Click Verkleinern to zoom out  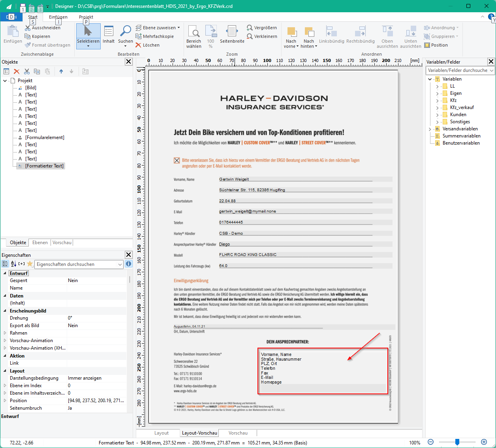tap(261, 36)
